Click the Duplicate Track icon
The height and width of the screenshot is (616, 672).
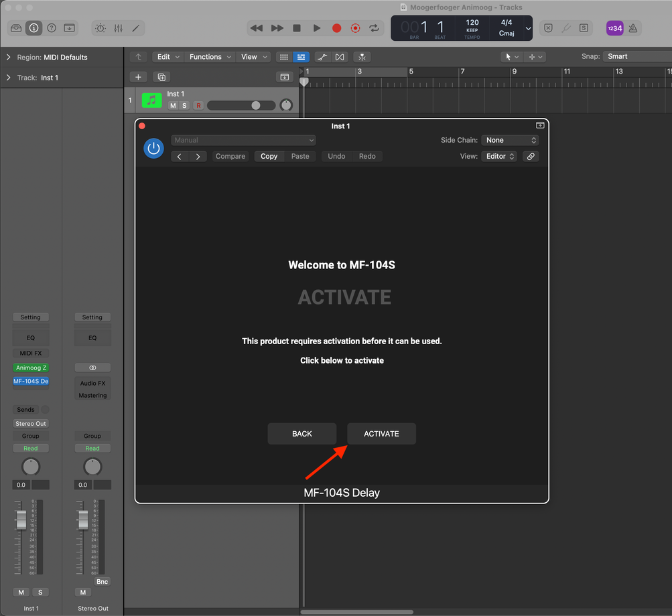161,77
